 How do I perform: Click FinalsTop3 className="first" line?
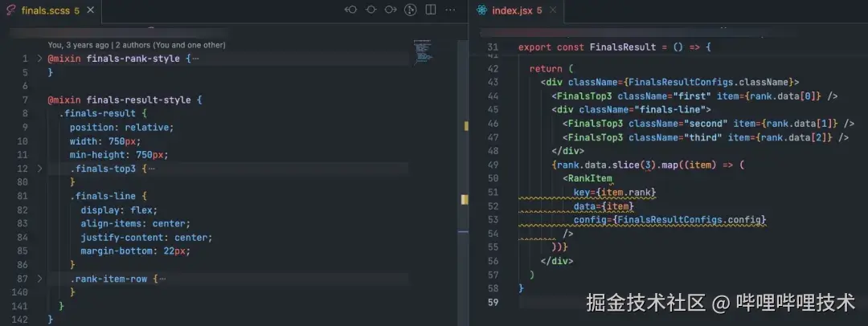coord(694,96)
